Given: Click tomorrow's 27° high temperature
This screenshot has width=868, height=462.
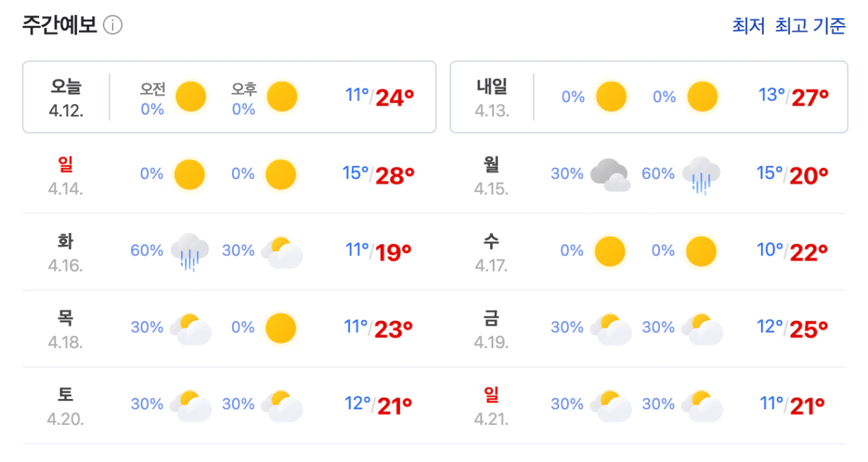Looking at the screenshot, I should tap(810, 98).
